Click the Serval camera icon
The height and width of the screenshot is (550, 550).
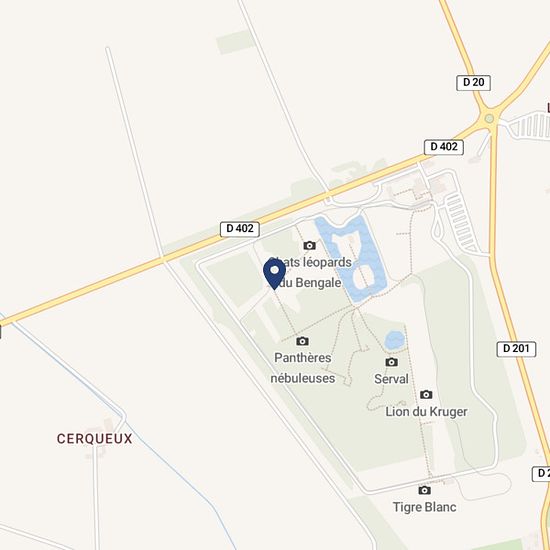click(391, 362)
